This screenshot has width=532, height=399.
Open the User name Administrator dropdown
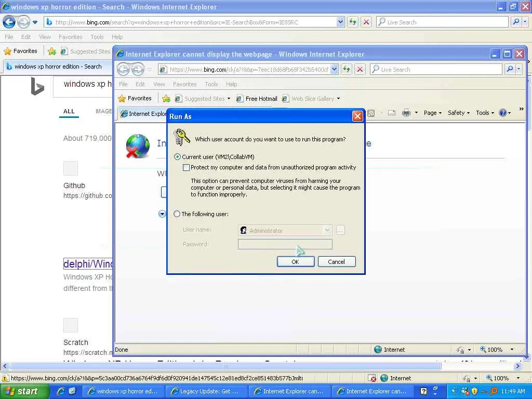(x=327, y=230)
